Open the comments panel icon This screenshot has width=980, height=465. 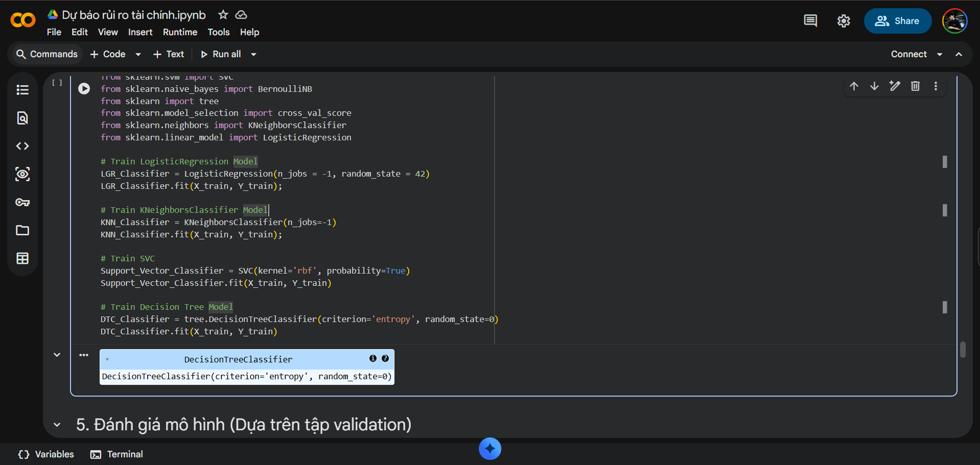(x=810, y=21)
